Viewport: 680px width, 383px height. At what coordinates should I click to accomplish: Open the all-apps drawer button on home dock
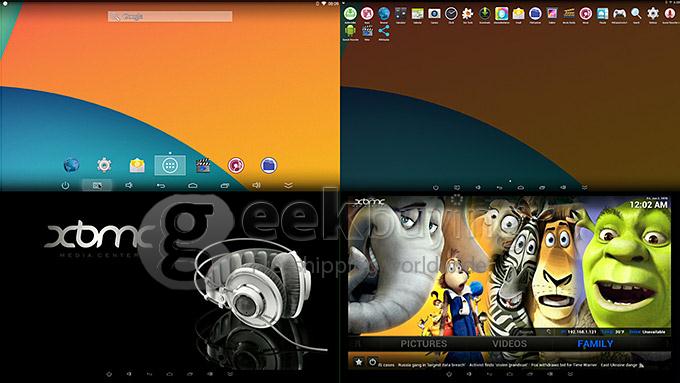click(170, 165)
